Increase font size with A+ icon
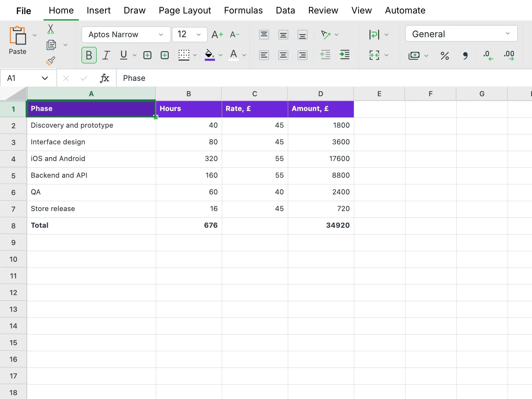The height and width of the screenshot is (399, 532). (x=217, y=34)
